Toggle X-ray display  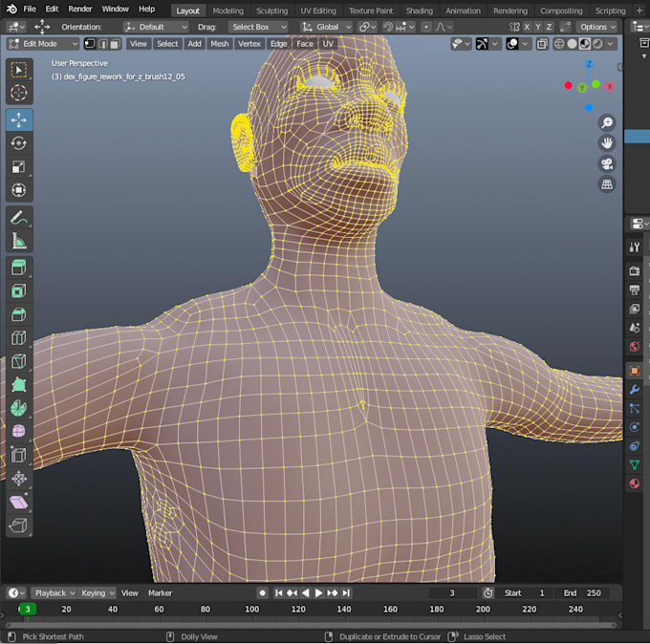[x=542, y=44]
